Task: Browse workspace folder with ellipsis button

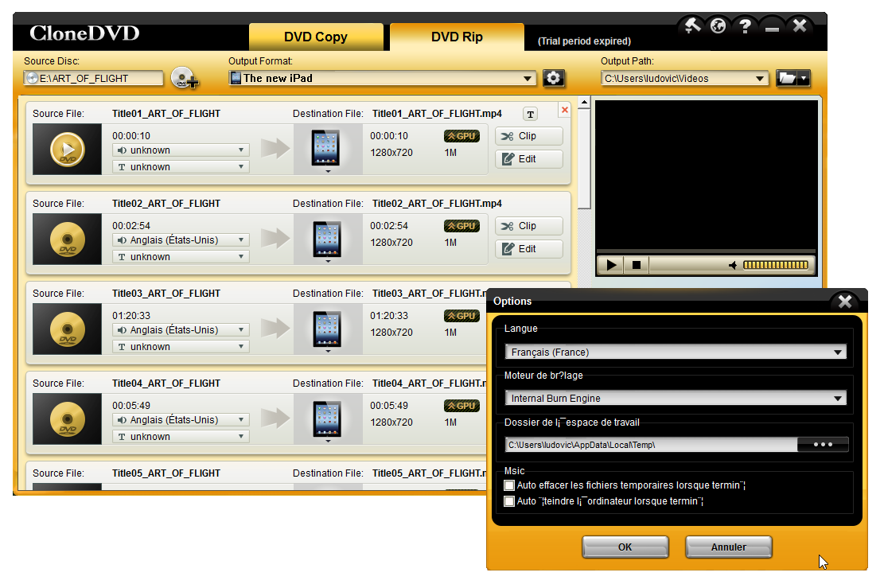Action: [823, 444]
